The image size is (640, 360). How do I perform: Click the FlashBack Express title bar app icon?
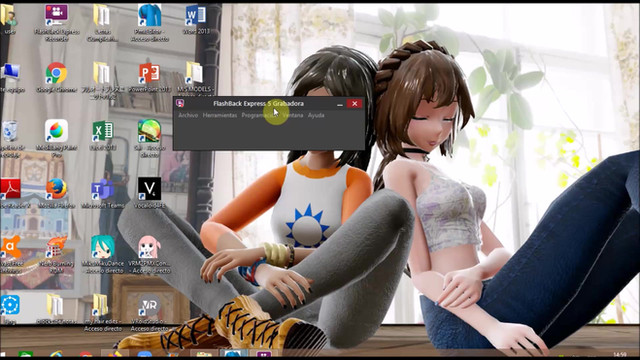[180, 103]
